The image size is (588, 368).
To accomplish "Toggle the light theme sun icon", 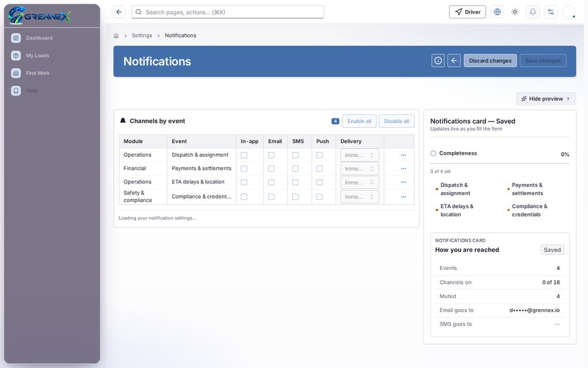I will [515, 12].
